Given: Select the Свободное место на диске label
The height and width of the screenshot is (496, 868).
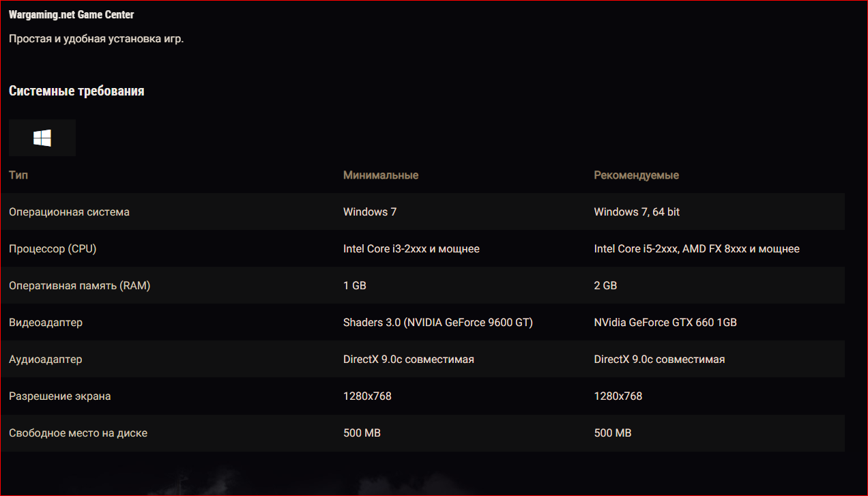Looking at the screenshot, I should [x=78, y=433].
